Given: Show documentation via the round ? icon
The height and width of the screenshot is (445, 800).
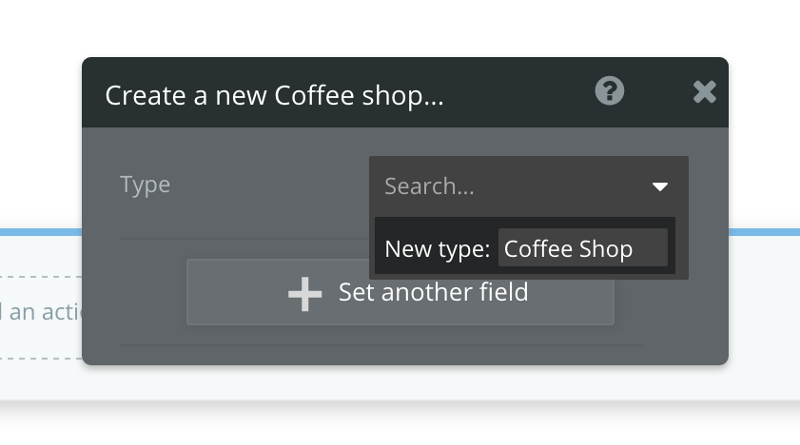Looking at the screenshot, I should pyautogui.click(x=609, y=93).
